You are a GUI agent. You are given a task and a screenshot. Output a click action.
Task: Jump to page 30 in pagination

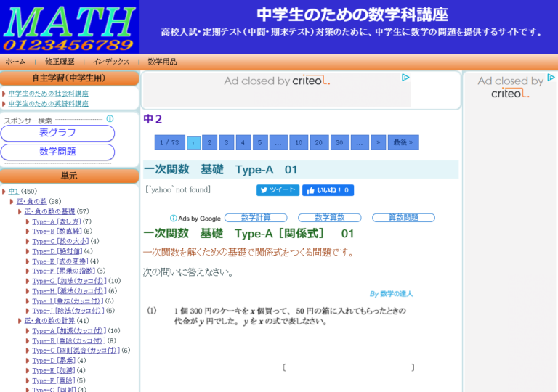[339, 142]
